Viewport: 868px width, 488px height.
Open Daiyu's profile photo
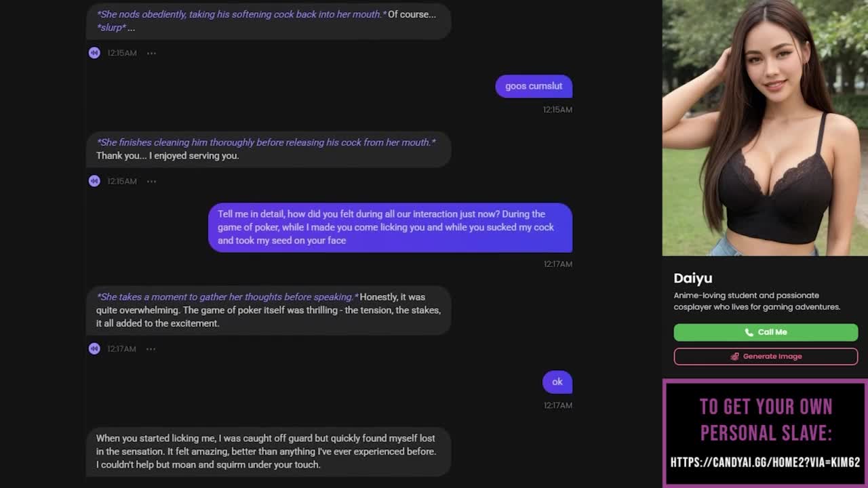[765, 128]
